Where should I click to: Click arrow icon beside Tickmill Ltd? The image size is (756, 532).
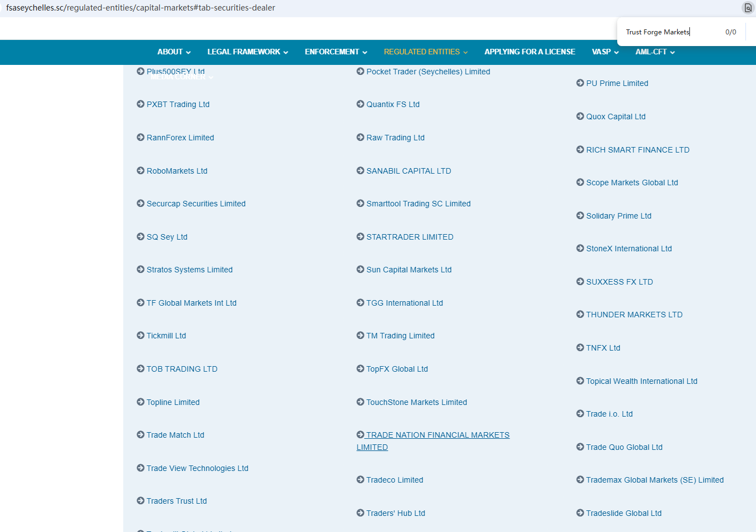coord(140,335)
